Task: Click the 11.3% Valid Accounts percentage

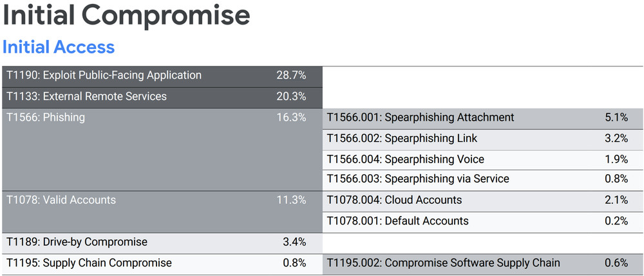Action: 291,200
